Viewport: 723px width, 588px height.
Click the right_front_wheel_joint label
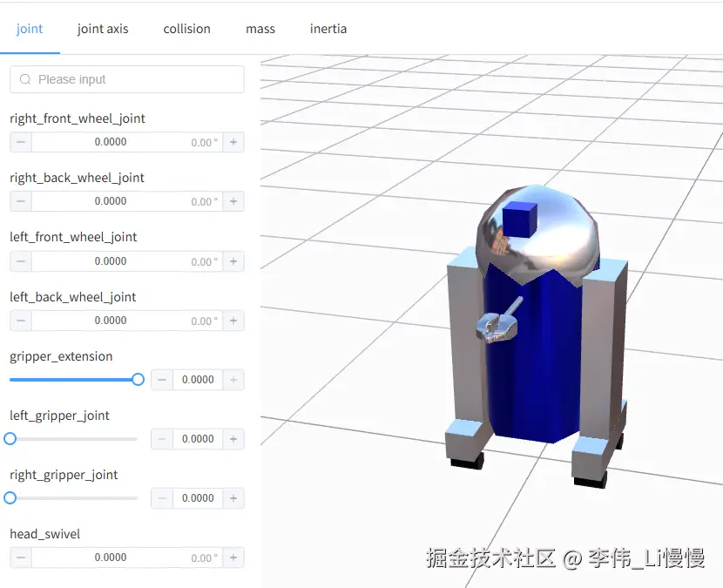78,118
